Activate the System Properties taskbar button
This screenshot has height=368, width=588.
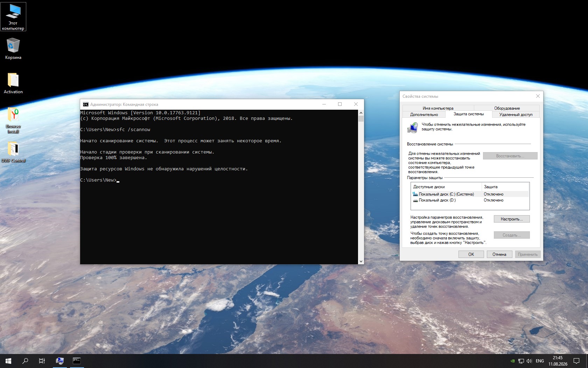point(60,361)
